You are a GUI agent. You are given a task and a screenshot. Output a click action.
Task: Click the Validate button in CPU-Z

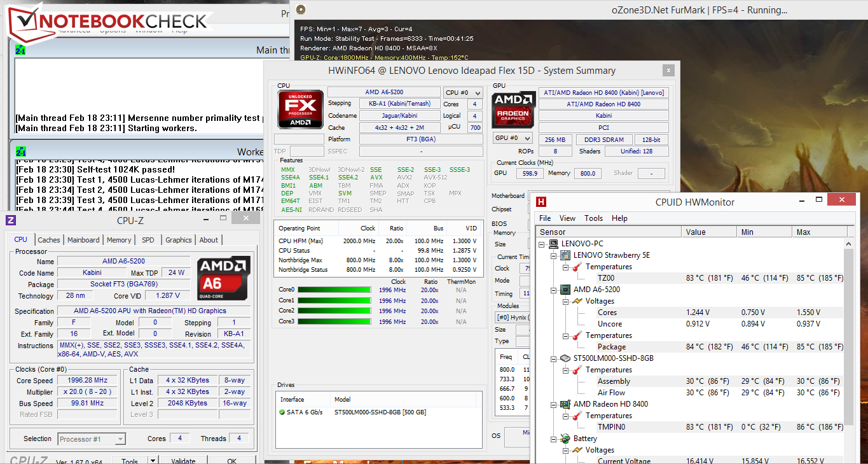183,461
